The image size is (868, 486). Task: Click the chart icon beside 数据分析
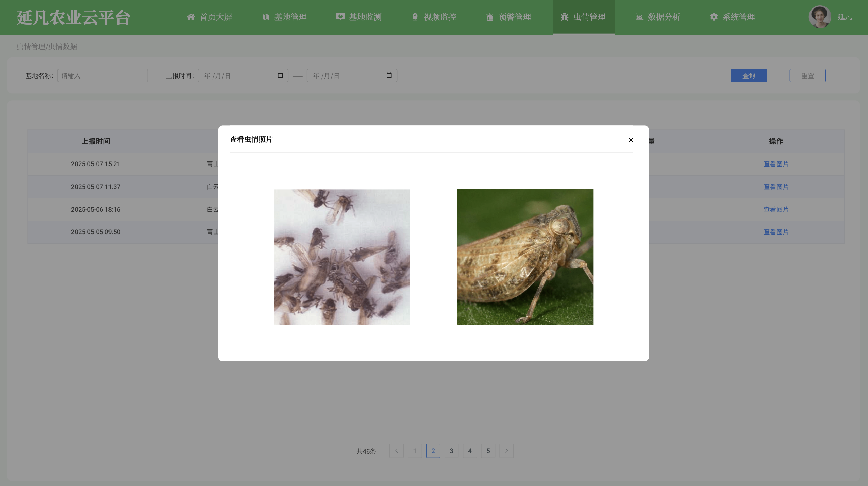(x=639, y=17)
